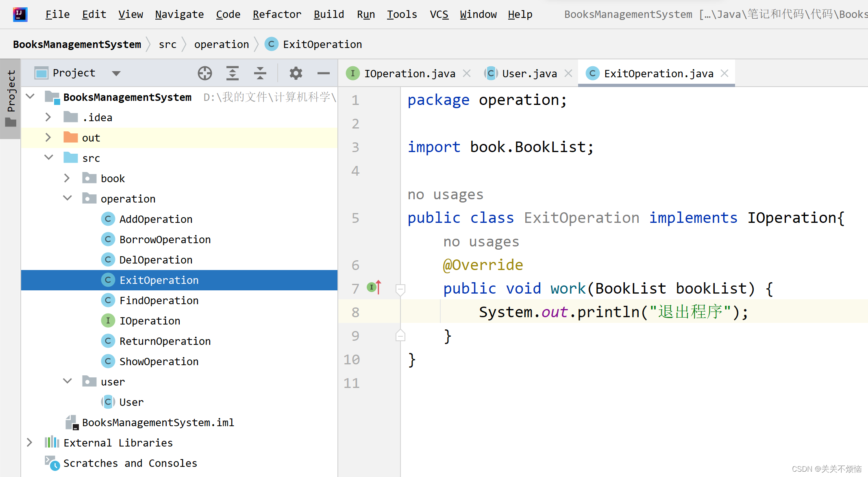Close the IOperation.java tab

(x=467, y=73)
